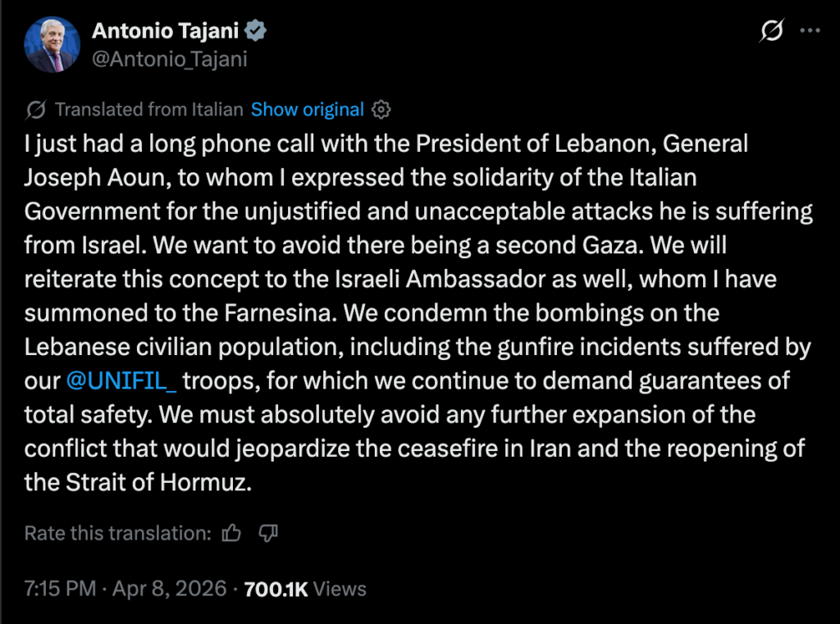
Task: Open the @Antonio_Tajani handle link
Action: (x=170, y=59)
